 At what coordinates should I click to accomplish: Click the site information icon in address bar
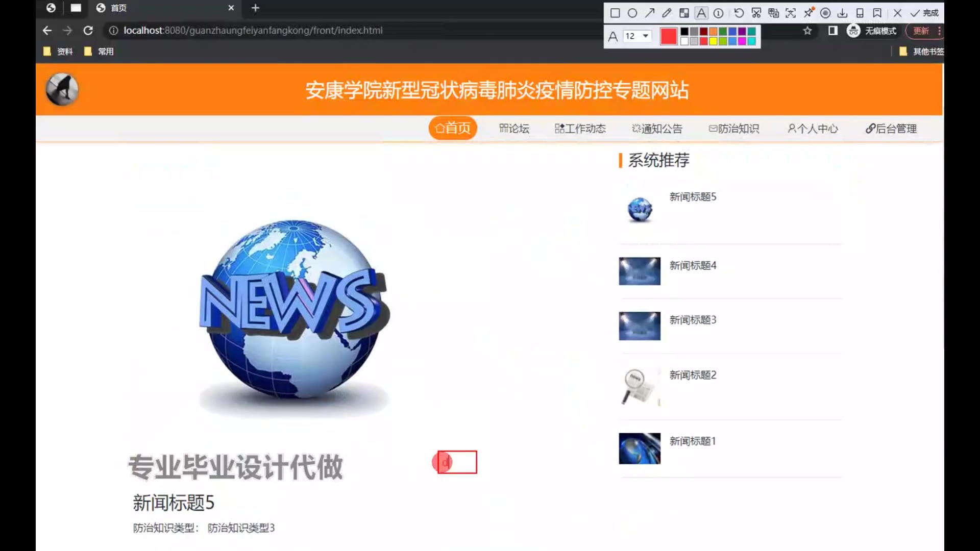point(113,31)
